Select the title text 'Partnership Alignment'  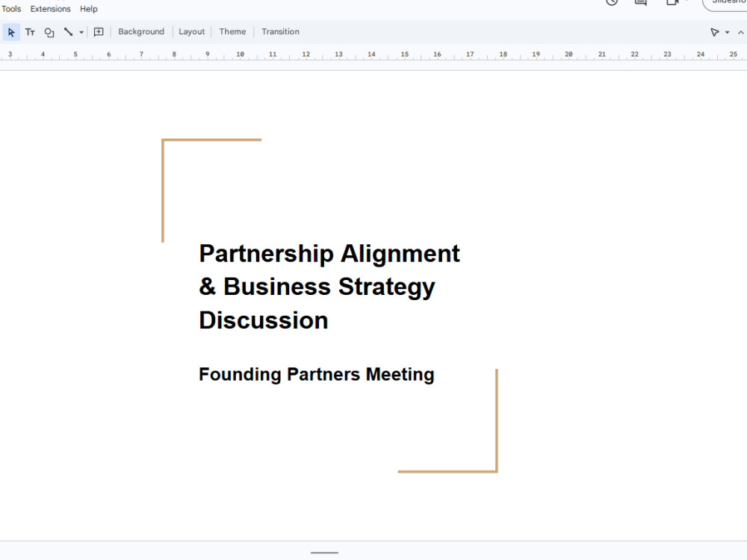[329, 253]
